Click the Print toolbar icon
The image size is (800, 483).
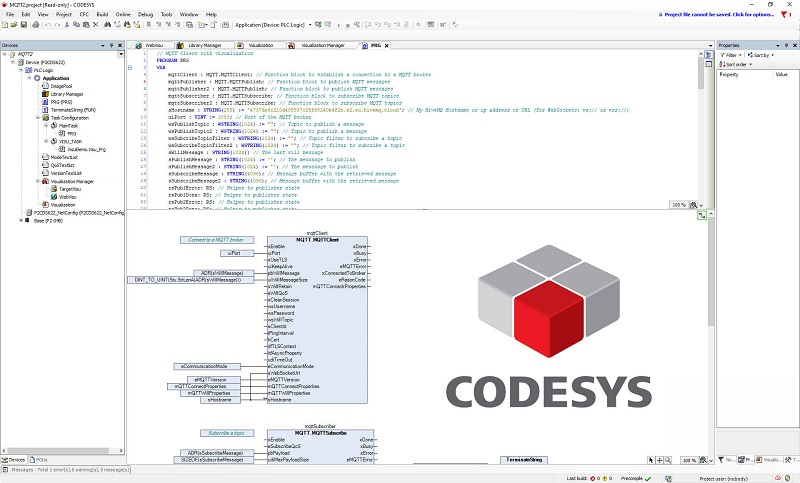[36, 24]
